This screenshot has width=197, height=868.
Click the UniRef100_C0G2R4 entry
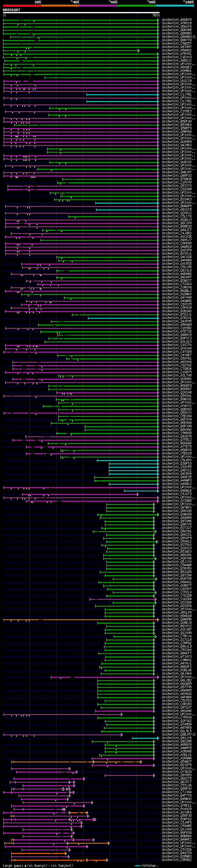(177, 599)
